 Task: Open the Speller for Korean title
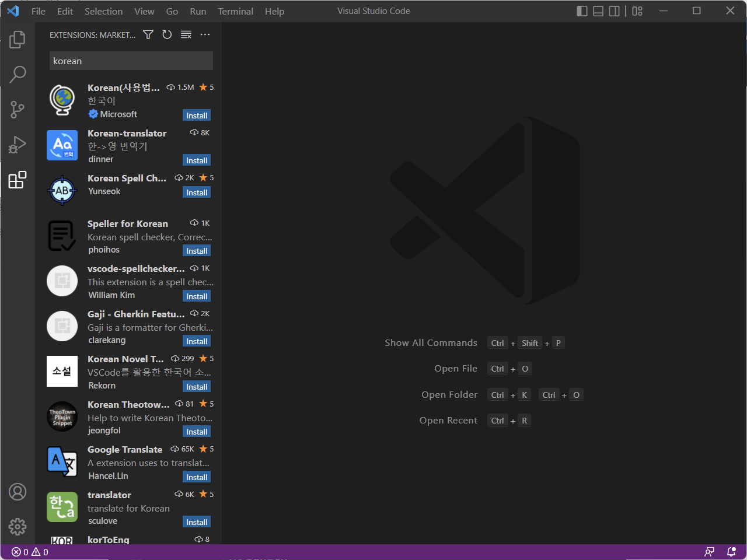tap(128, 224)
